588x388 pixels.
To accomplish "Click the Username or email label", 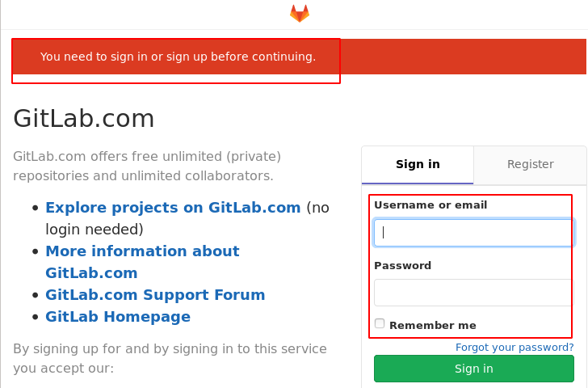I will [430, 205].
